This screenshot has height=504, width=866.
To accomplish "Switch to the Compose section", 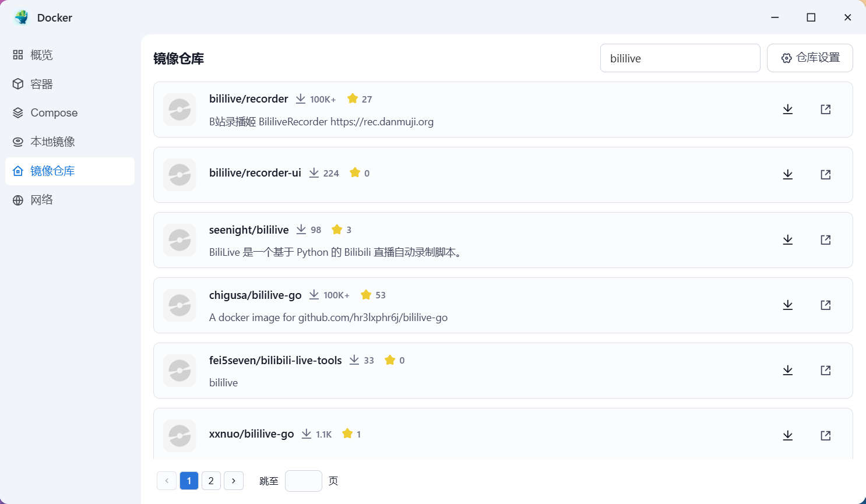I will click(70, 113).
